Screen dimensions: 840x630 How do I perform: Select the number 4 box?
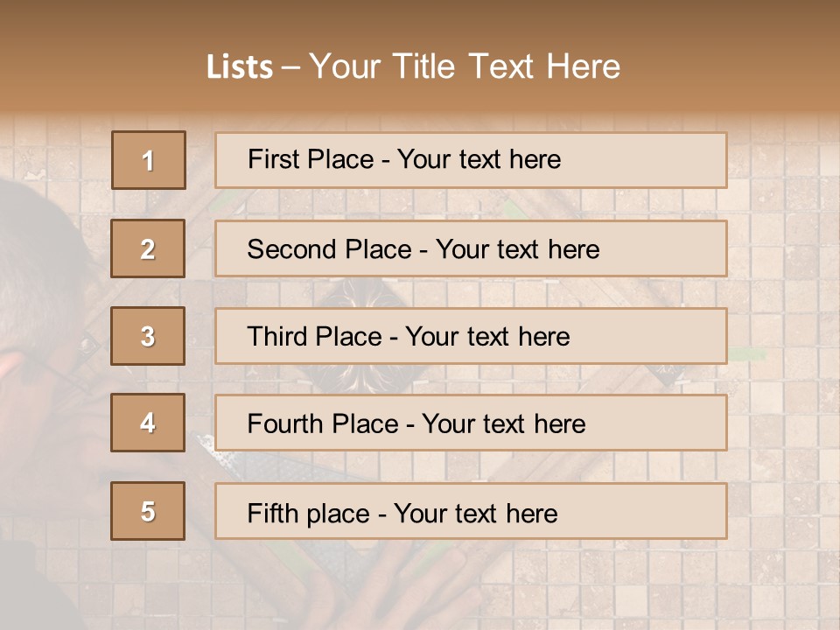[x=148, y=423]
